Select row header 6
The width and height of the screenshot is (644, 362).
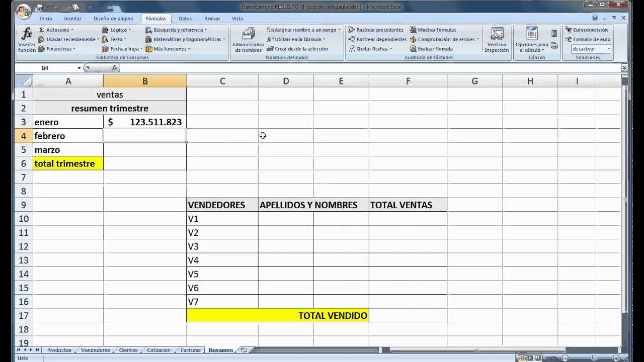24,163
